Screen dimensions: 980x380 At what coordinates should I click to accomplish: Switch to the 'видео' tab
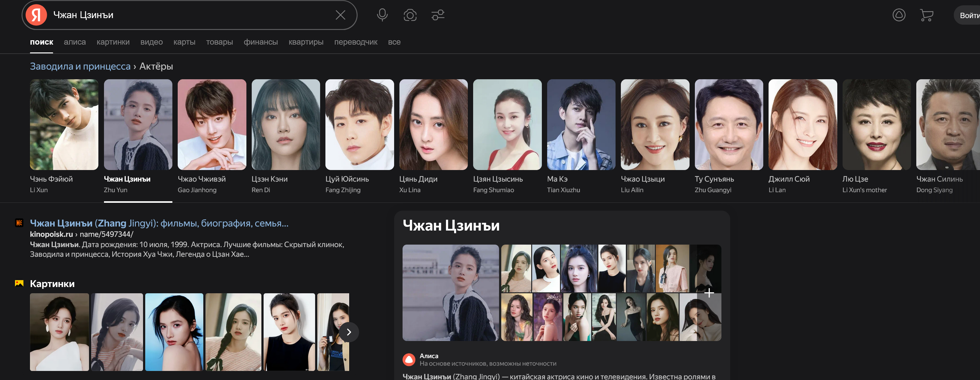(x=151, y=42)
